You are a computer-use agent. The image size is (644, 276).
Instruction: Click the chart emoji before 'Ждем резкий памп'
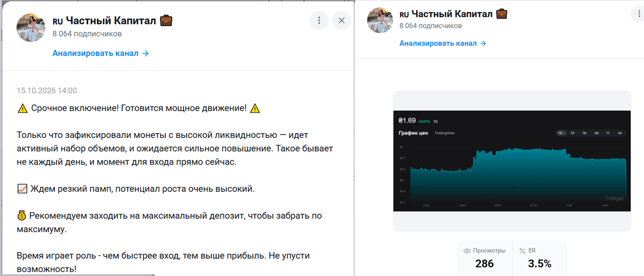22,189
